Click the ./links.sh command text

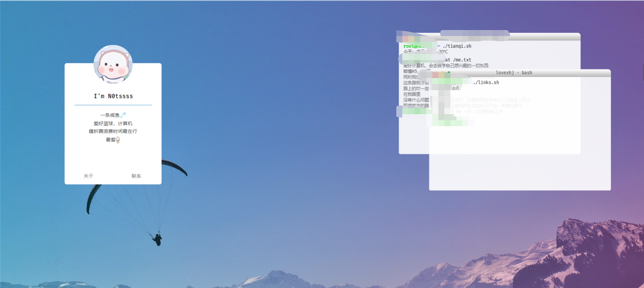click(486, 83)
